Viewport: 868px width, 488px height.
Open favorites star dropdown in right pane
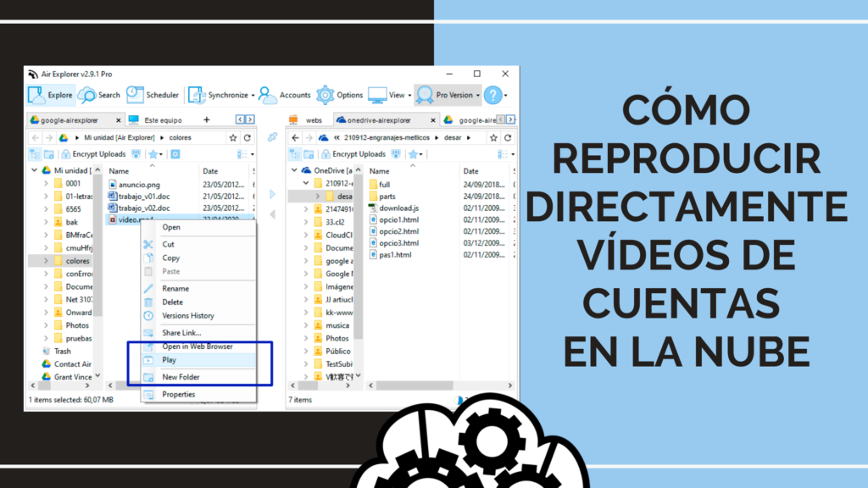(x=415, y=154)
